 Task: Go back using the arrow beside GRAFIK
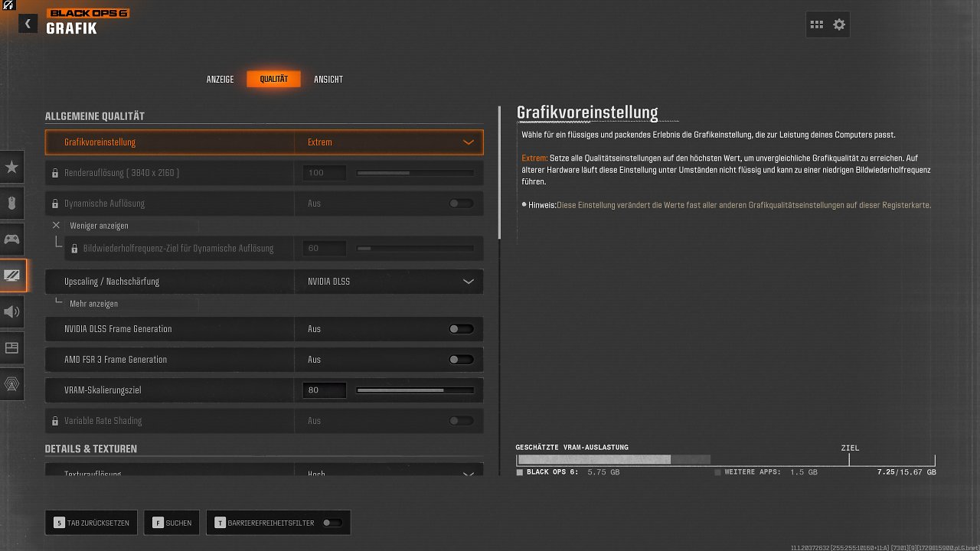click(28, 23)
